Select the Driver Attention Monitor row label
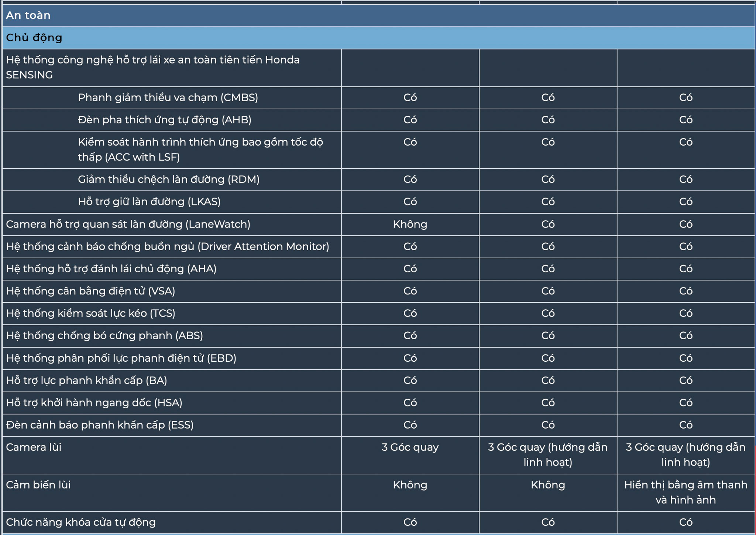This screenshot has width=756, height=535. coord(168,246)
